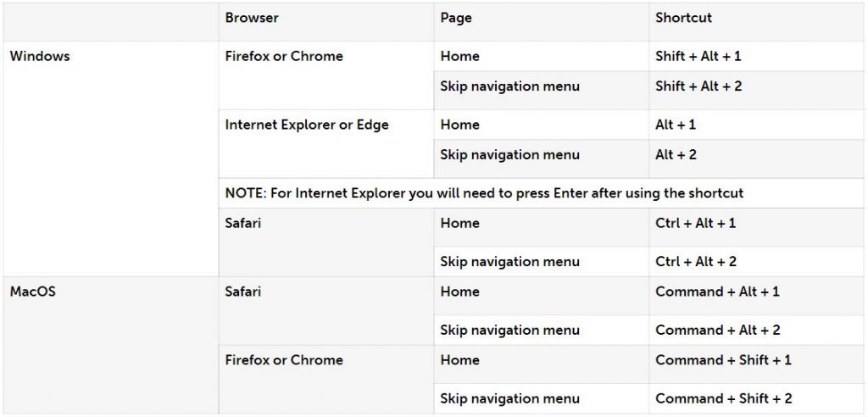Click the Page column header
Screen dimensions: 868x417
point(456,18)
